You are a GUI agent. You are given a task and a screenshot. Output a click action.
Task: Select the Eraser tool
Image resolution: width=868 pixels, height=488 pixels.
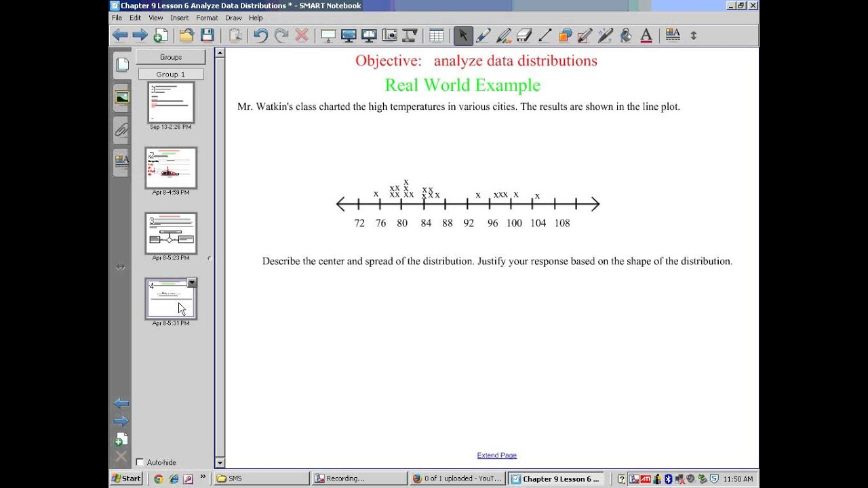(524, 35)
